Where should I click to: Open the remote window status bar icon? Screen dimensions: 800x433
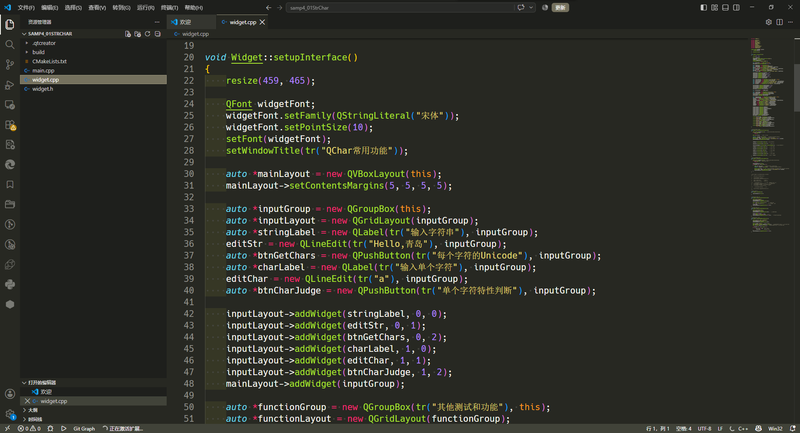(7, 428)
